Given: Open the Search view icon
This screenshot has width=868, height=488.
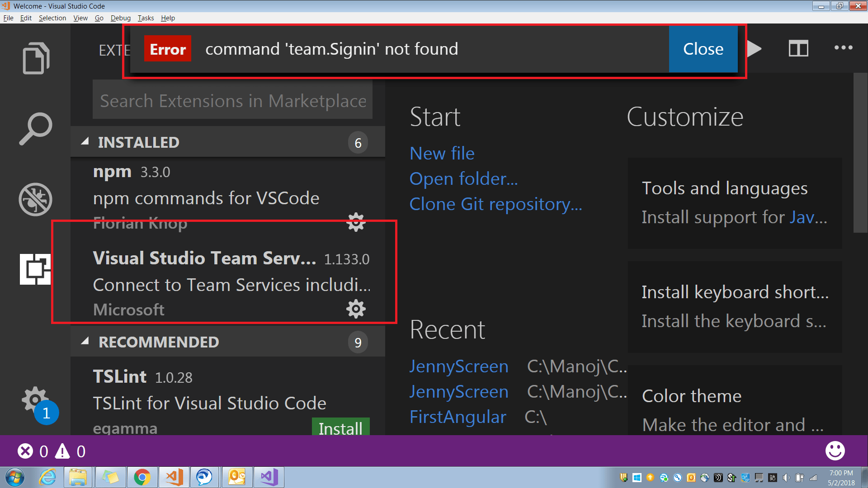Looking at the screenshot, I should pos(35,129).
